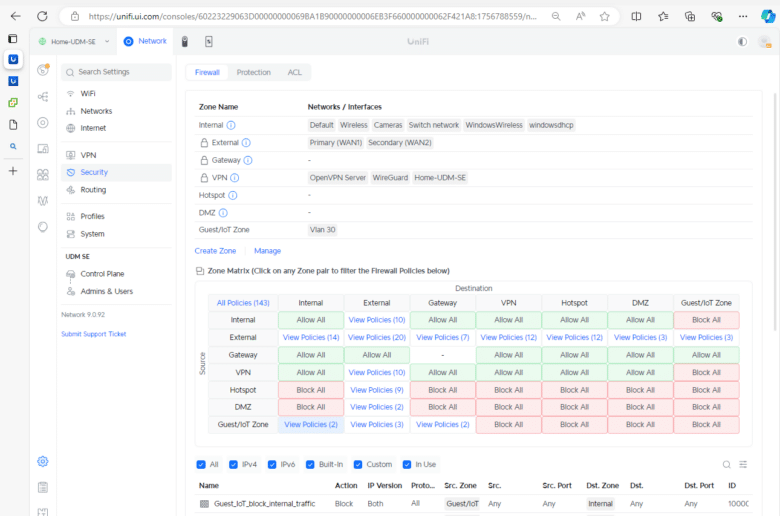Viewport: 780px width, 516px height.
Task: Toggle the dark mode half-circle icon
Action: [742, 42]
